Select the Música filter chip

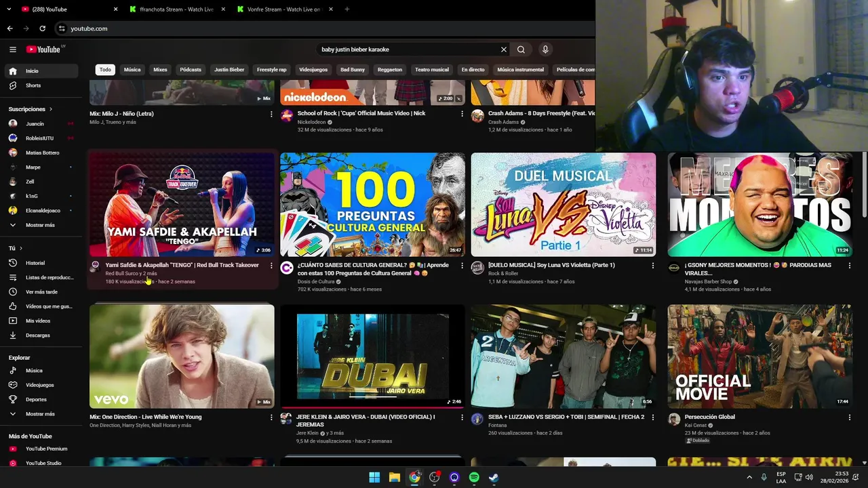coord(132,70)
